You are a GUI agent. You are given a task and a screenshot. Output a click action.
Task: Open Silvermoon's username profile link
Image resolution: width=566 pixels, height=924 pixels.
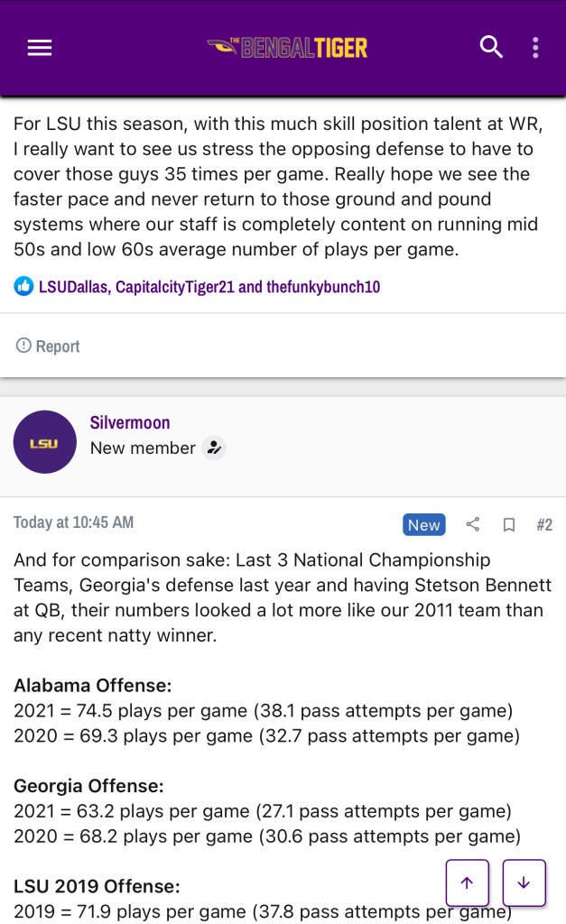click(130, 422)
